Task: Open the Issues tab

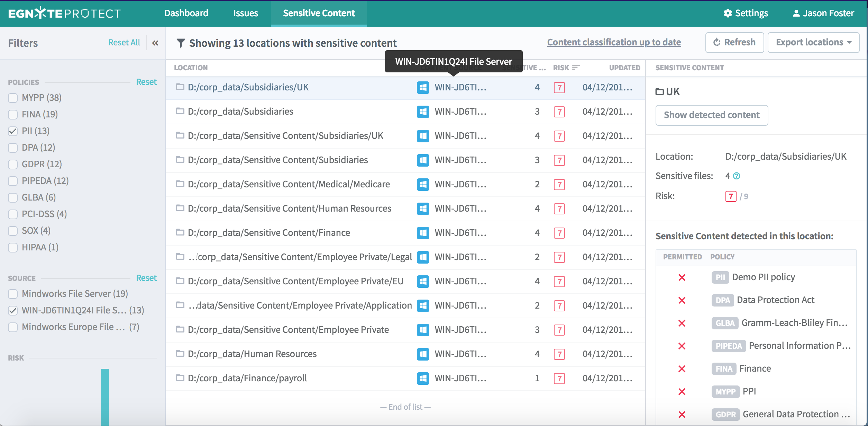Action: 246,13
